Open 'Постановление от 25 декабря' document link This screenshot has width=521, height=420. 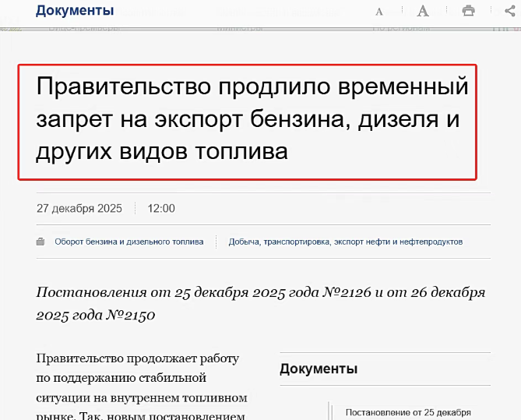click(x=408, y=411)
